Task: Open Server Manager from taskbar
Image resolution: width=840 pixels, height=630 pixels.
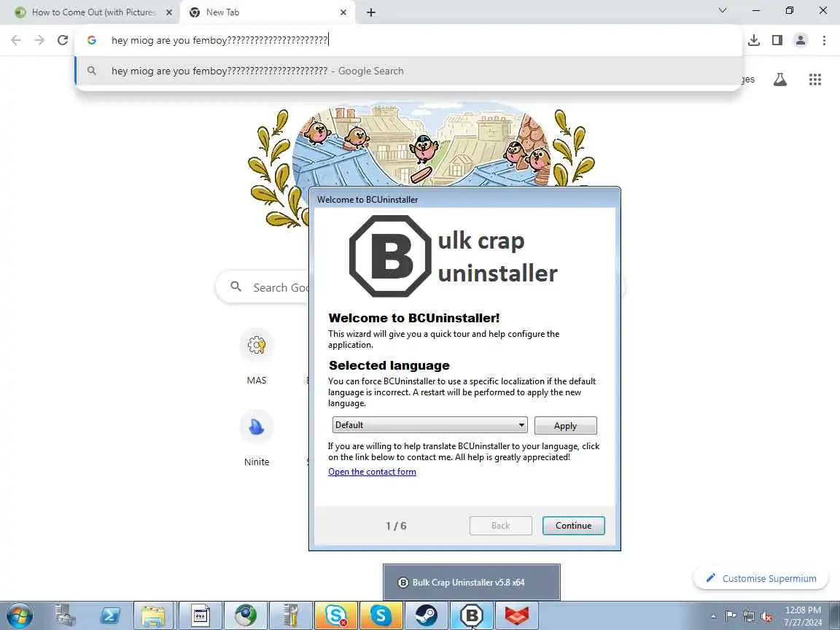Action: tap(66, 615)
